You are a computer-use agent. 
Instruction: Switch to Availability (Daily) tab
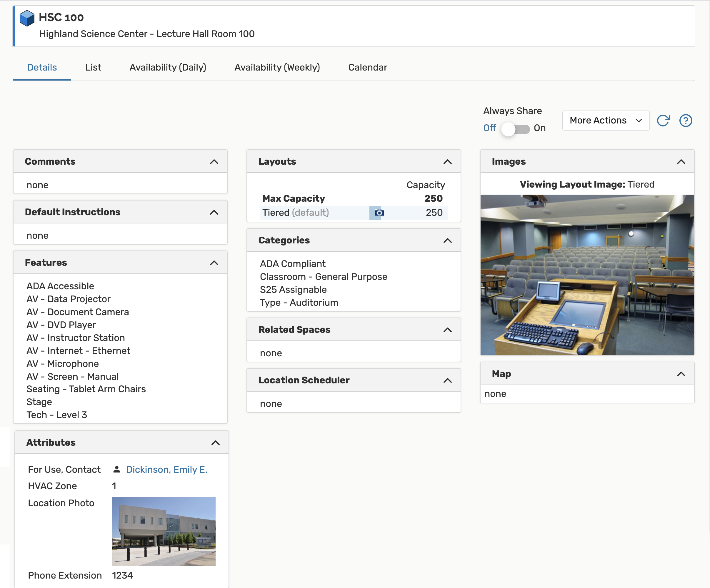pos(168,68)
